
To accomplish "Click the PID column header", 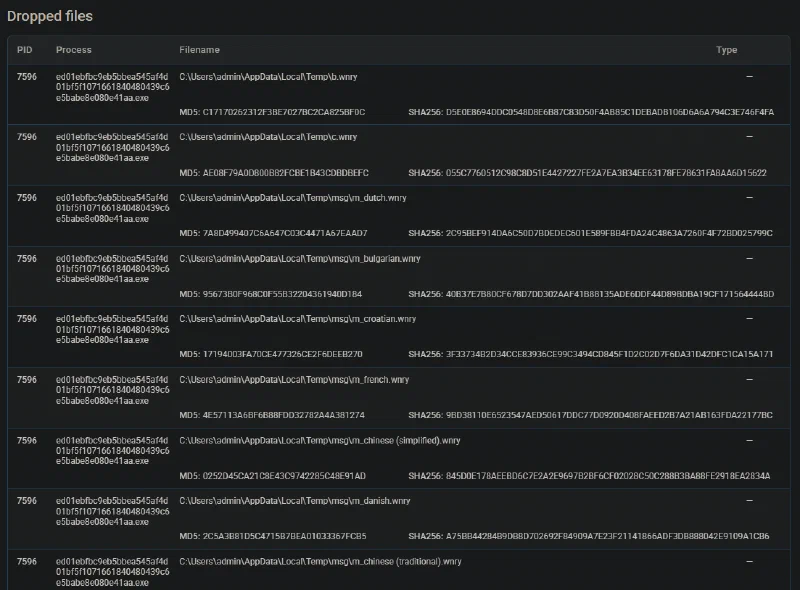I will point(24,50).
